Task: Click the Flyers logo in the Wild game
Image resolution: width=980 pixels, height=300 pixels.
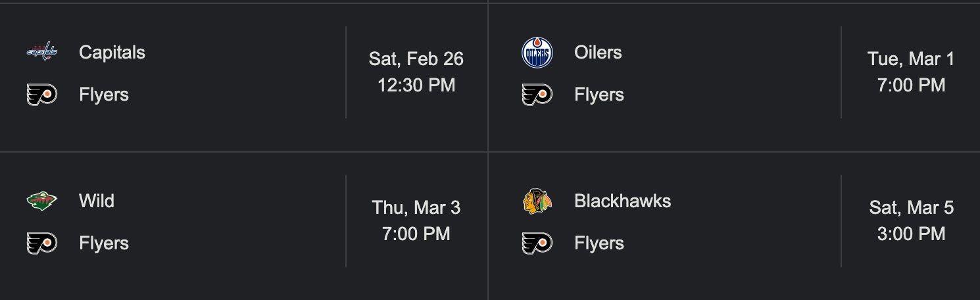Action: (42, 243)
